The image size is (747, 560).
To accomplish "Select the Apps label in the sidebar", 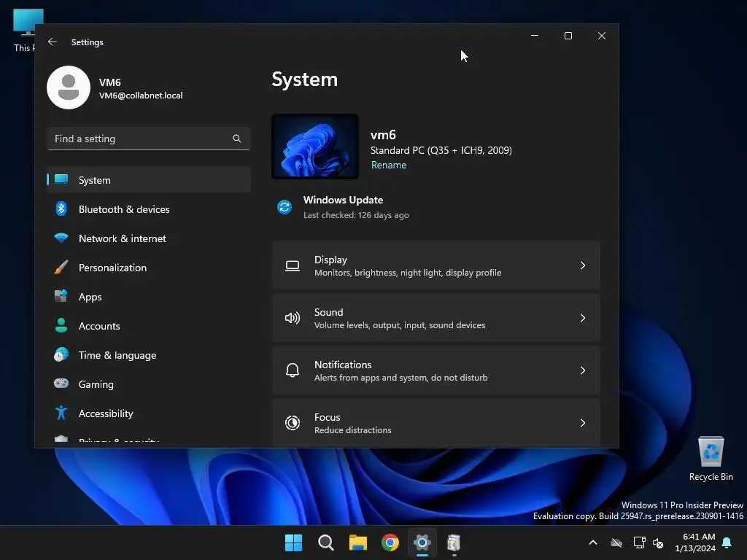I will click(x=90, y=297).
